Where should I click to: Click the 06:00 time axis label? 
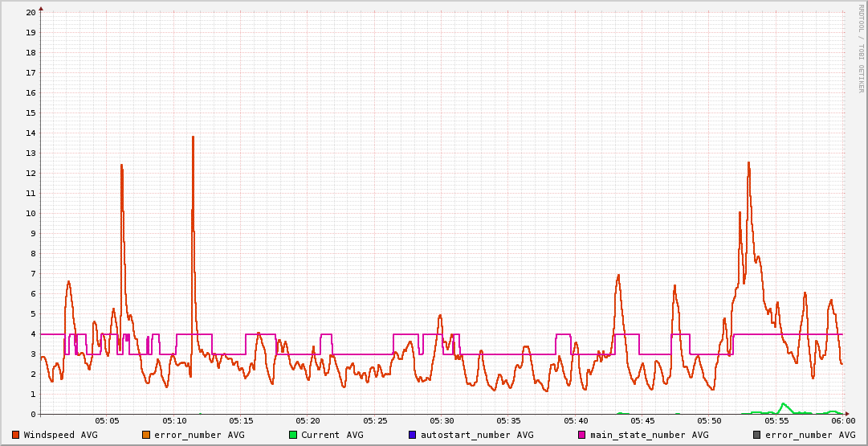click(842, 420)
